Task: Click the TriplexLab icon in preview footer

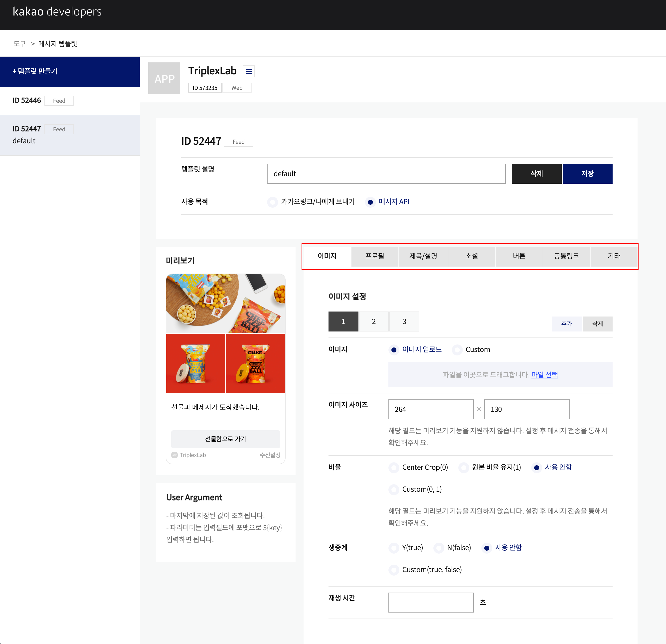Action: pos(174,455)
